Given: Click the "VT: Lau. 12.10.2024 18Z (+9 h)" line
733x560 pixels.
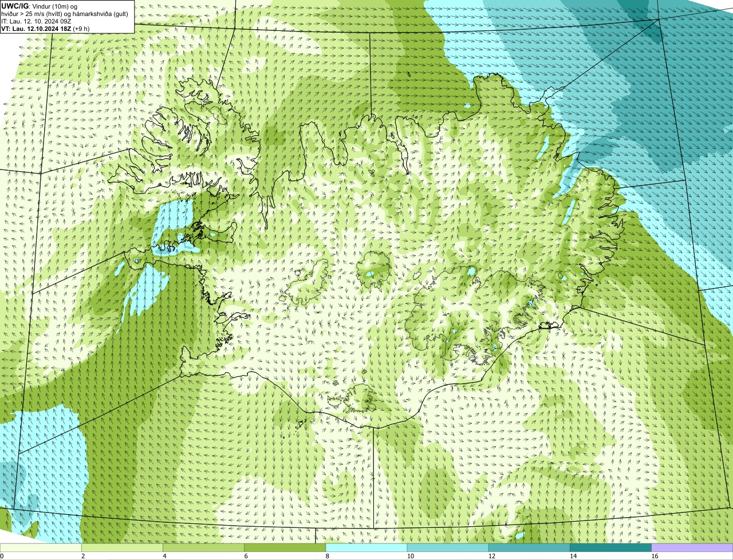Looking at the screenshot, I should click(x=45, y=28).
